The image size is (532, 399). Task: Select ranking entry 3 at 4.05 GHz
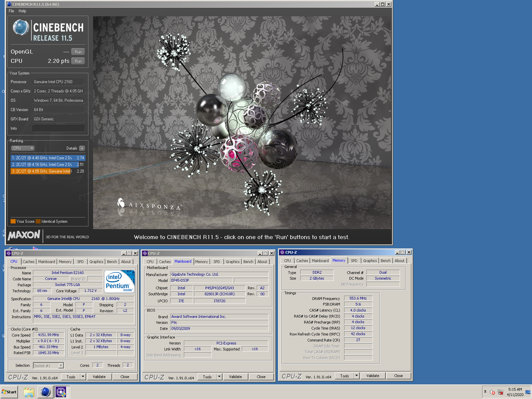pyautogui.click(x=48, y=171)
